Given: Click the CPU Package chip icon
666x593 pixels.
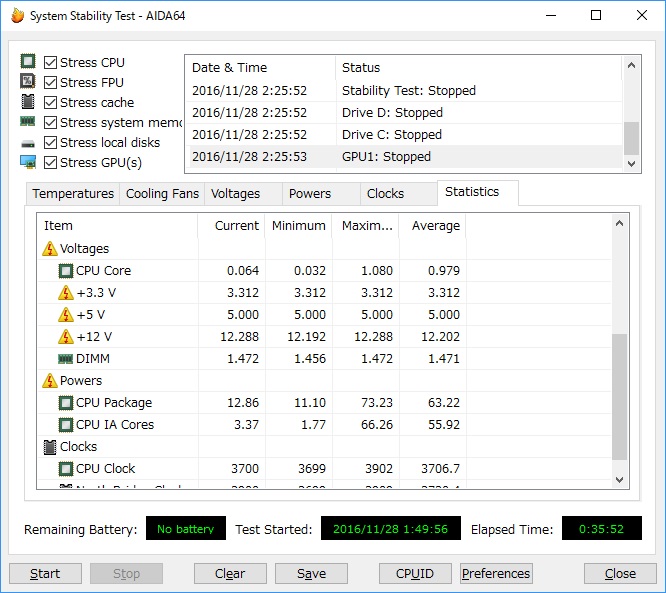Looking at the screenshot, I should pos(66,403).
